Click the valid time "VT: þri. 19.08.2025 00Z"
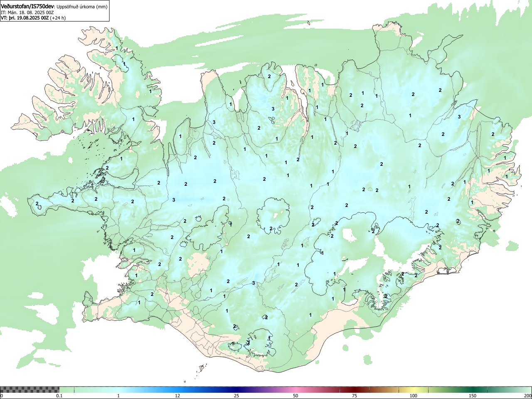Image resolution: width=532 pixels, height=399 pixels. [x=25, y=18]
